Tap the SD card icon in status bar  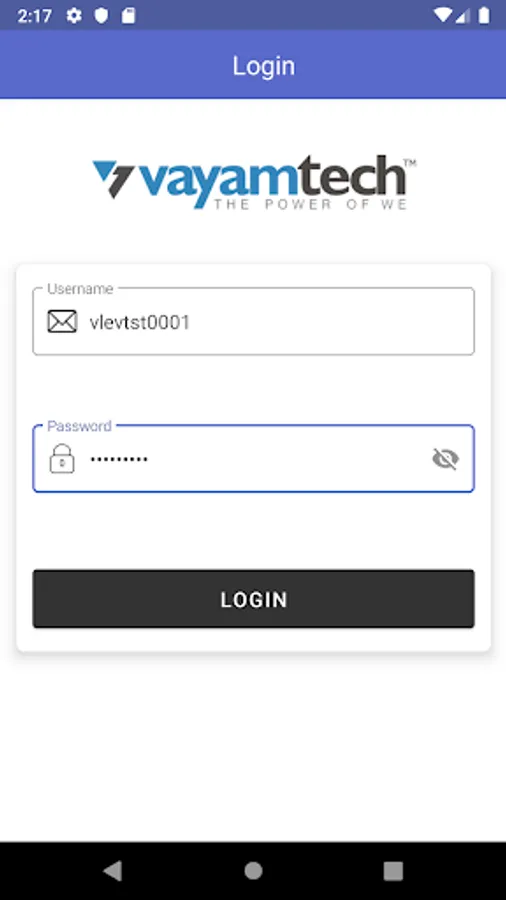(129, 15)
